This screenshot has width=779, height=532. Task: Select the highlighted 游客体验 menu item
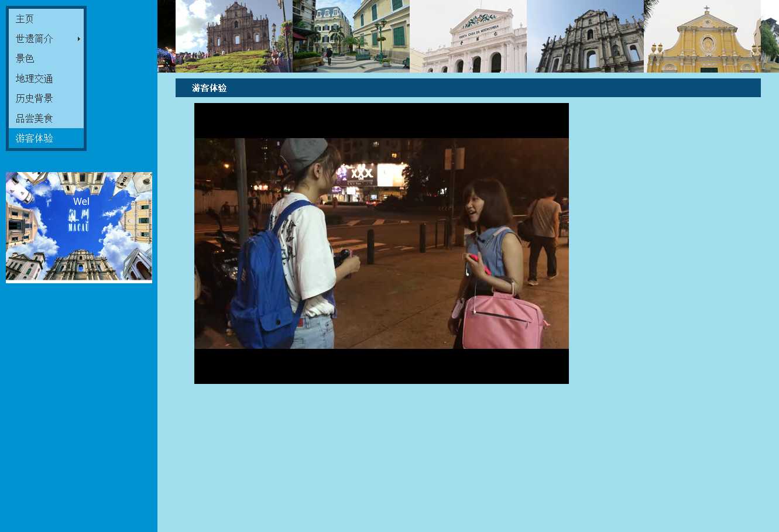(35, 138)
